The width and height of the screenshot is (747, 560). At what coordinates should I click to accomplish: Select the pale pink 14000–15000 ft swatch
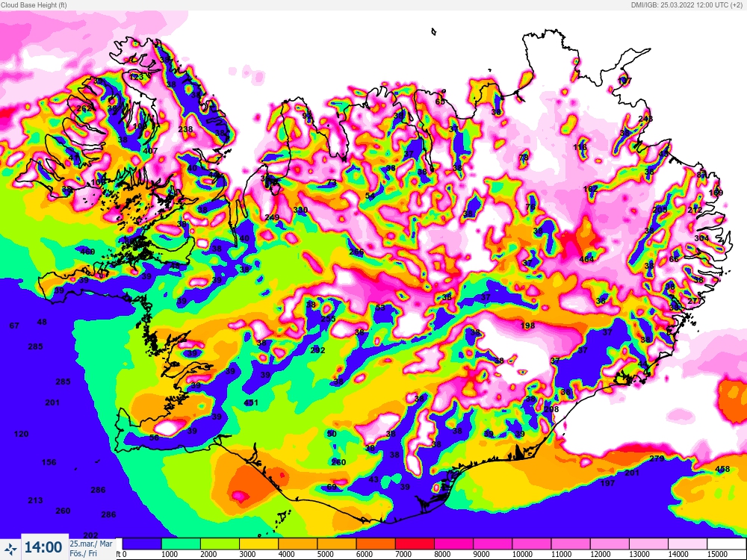pos(688,544)
